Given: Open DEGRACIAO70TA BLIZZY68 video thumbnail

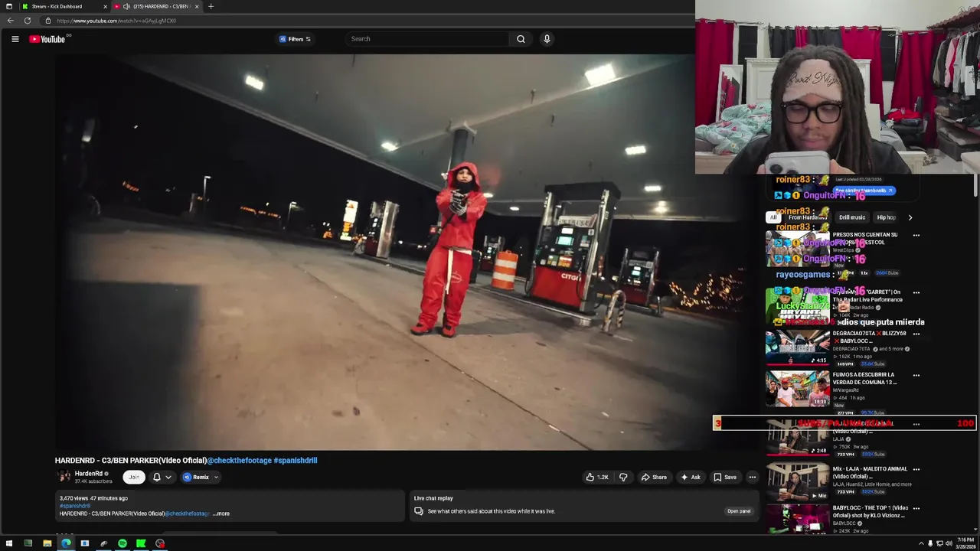Looking at the screenshot, I should click(x=797, y=347).
